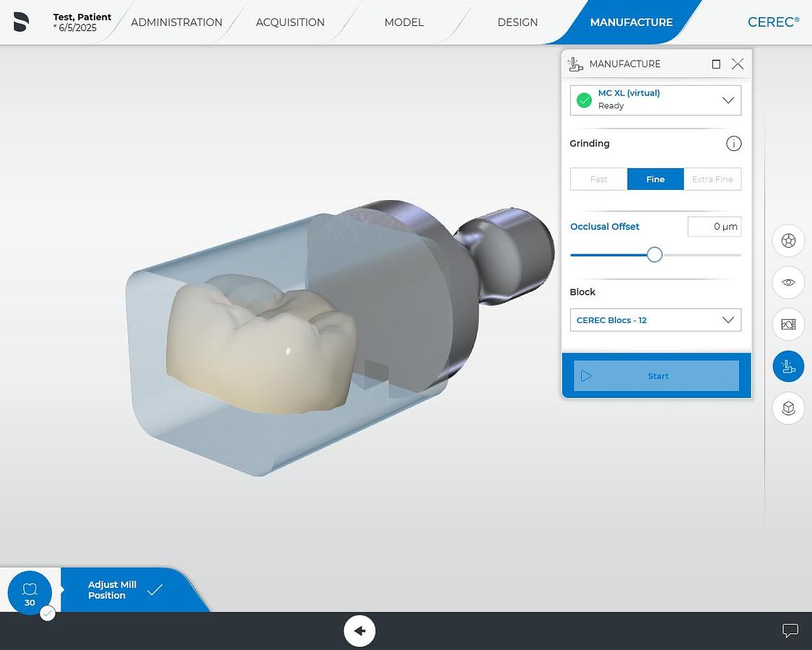This screenshot has height=650, width=812.
Task: Click the Grinding info icon
Action: [x=733, y=143]
